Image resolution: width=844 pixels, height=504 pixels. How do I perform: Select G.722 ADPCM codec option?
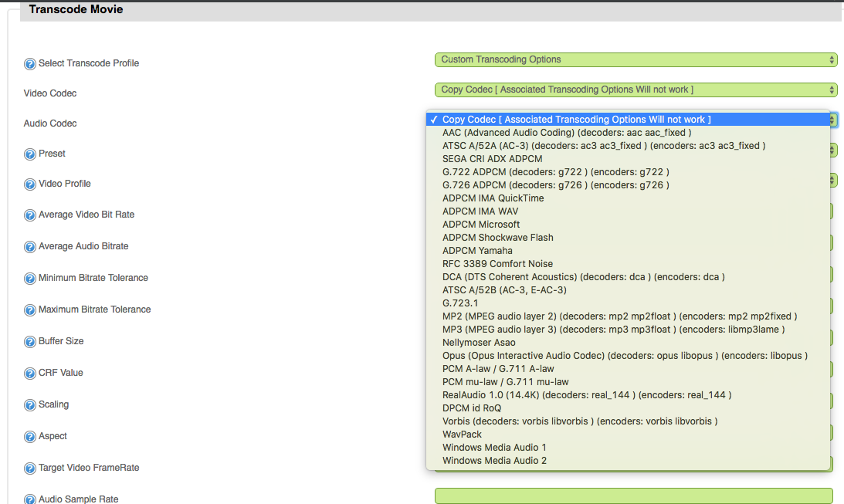pos(628,172)
